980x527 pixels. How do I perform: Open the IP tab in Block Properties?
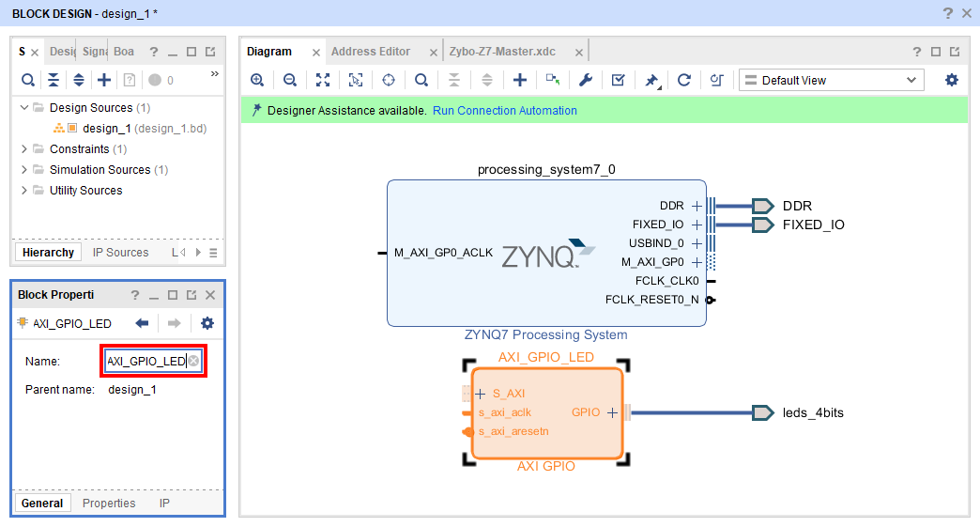tap(164, 504)
